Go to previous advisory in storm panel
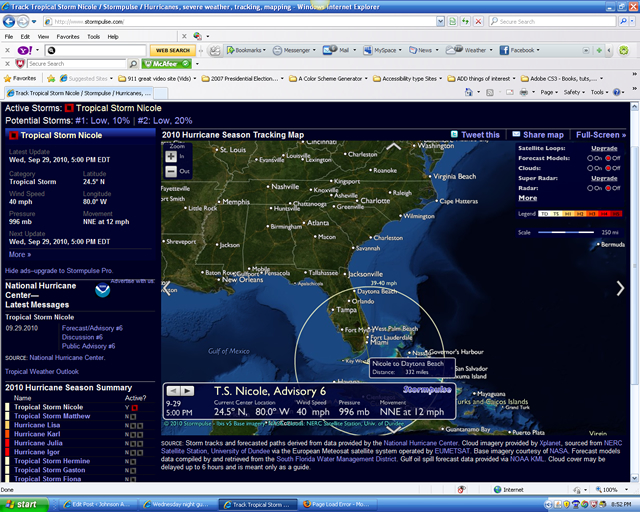Screen dimensions: 640x512 (172, 390)
